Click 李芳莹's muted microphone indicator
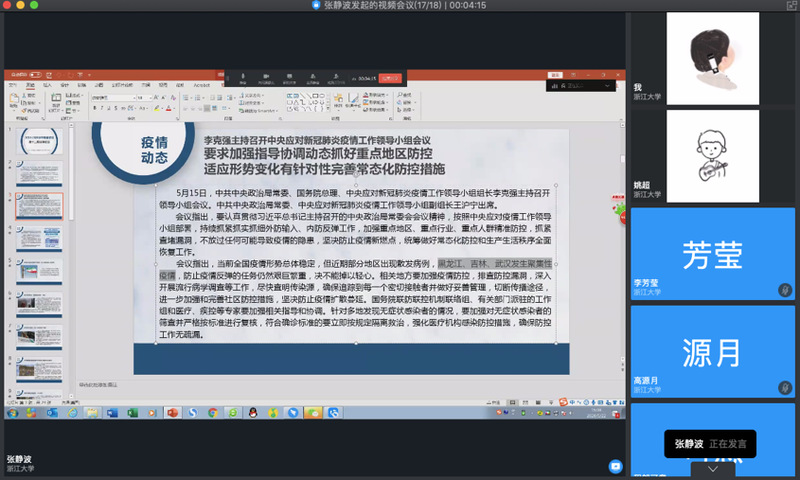800x480 pixels. tap(785, 290)
